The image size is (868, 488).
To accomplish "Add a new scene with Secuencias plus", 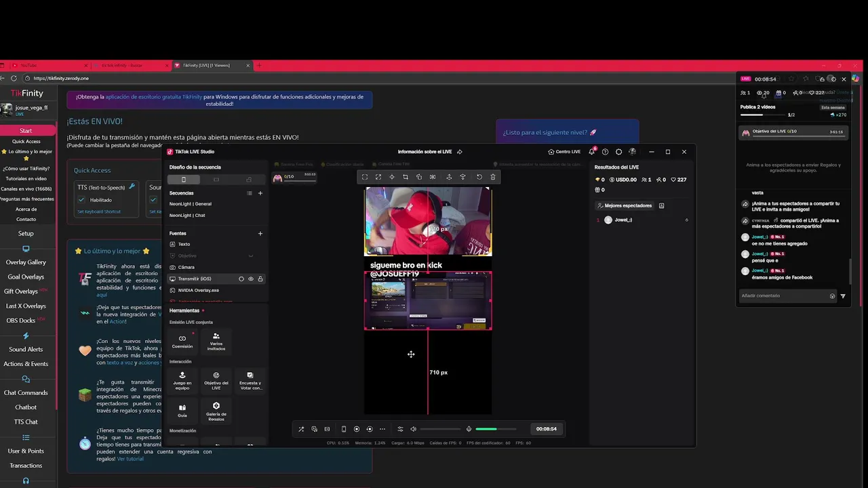I will 260,193.
